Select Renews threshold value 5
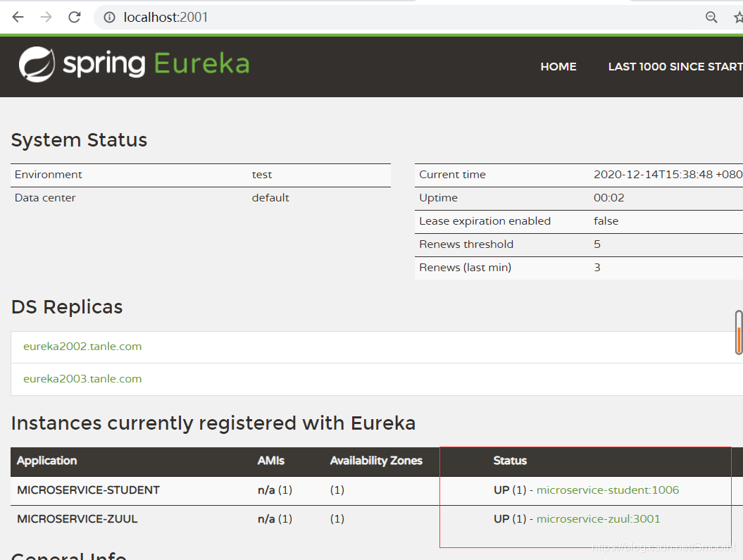This screenshot has width=743, height=560. pos(597,244)
